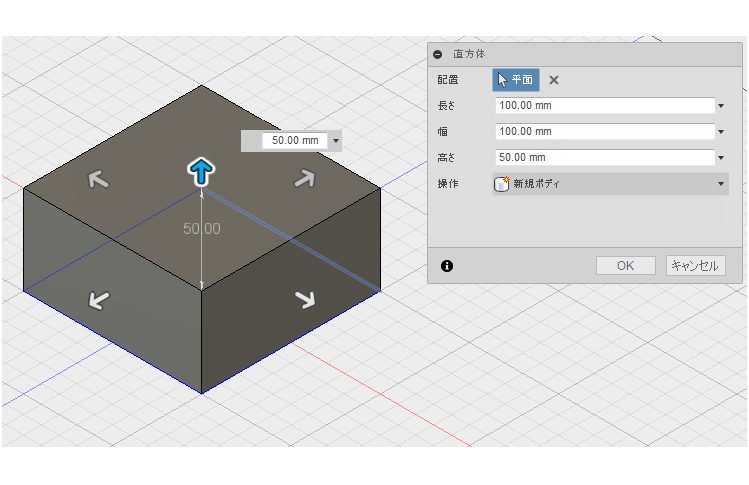Click the 幅 100.00 mm input field
Viewport: 749px width, 485px height.
[x=605, y=131]
